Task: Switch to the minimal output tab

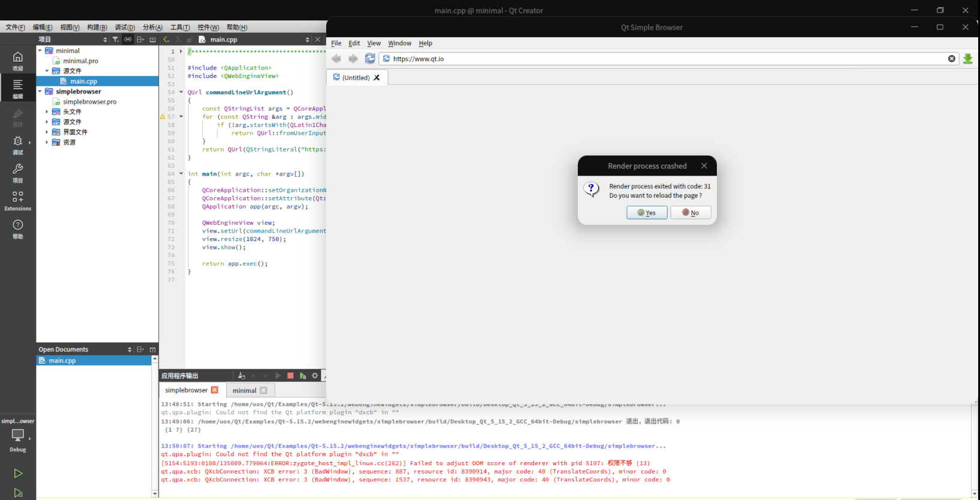Action: (x=245, y=390)
